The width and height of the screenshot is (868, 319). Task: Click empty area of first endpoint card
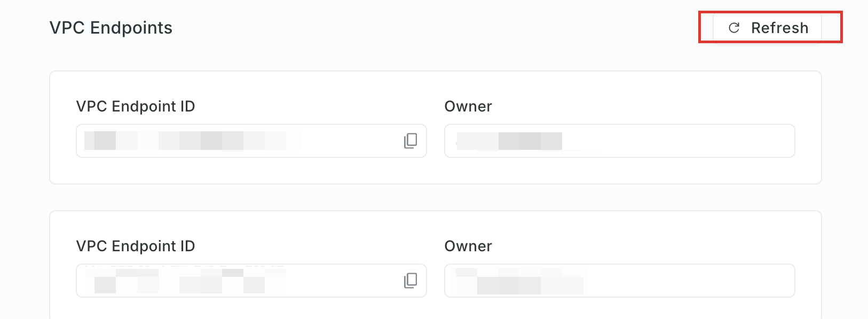tap(435, 171)
